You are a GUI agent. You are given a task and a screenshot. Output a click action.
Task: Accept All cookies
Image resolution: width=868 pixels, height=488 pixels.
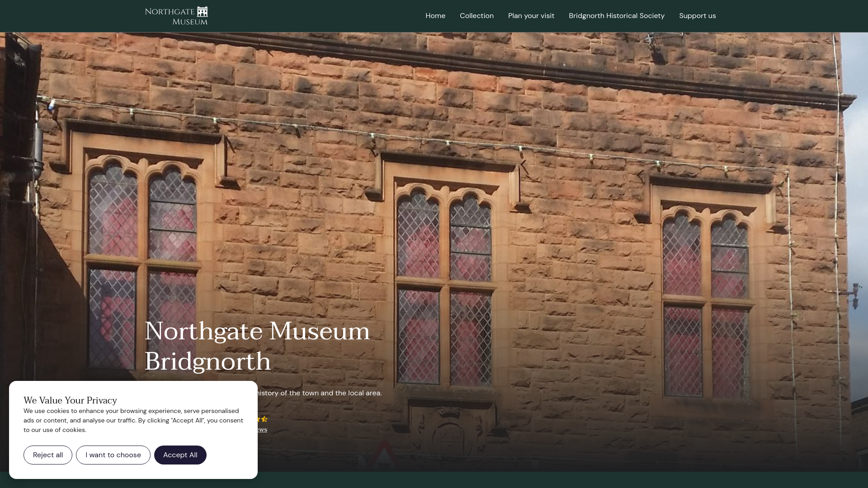pos(180,455)
